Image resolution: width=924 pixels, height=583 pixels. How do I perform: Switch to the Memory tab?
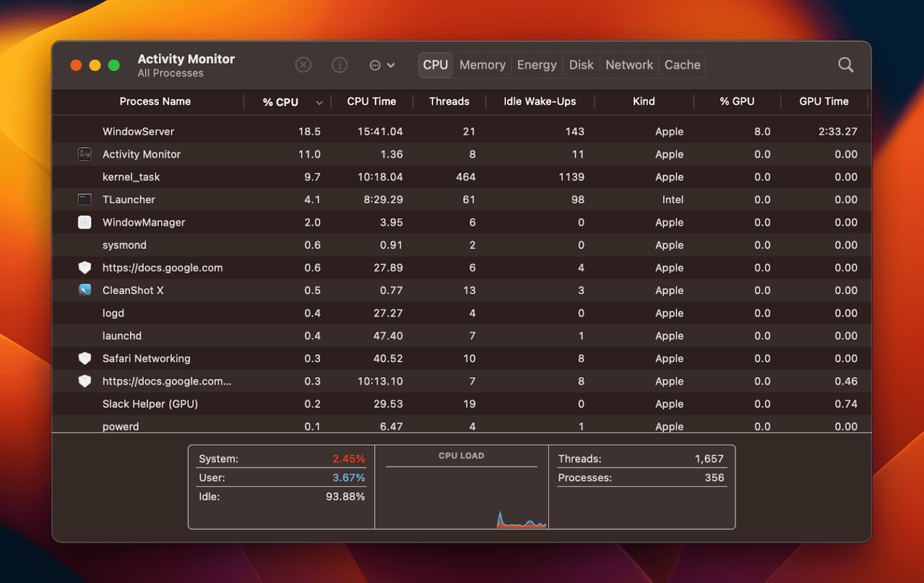point(482,65)
